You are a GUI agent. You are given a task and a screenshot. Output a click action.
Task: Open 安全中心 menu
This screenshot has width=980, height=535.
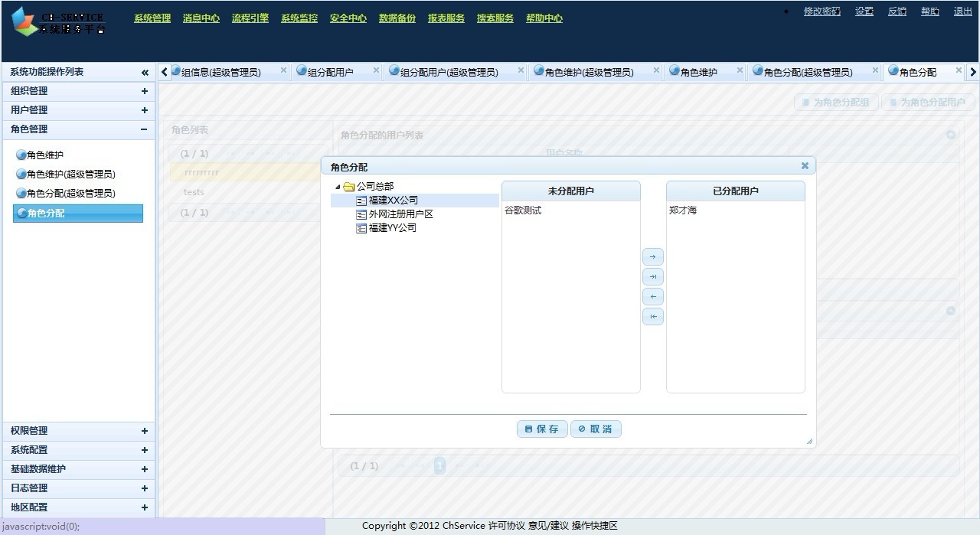[348, 18]
